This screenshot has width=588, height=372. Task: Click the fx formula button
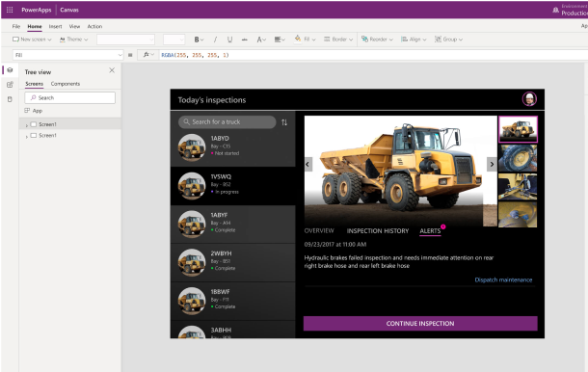pyautogui.click(x=148, y=55)
